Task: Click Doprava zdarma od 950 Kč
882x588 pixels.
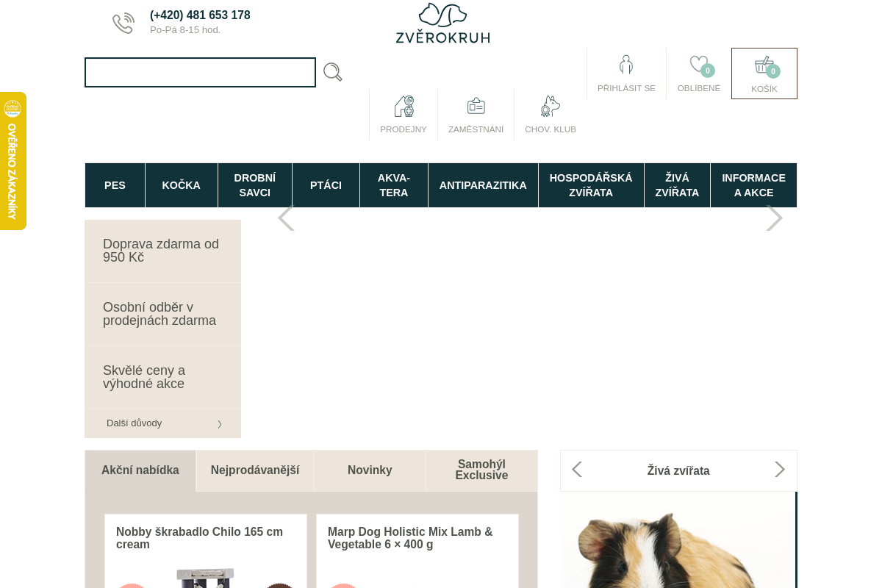Action: click(x=162, y=251)
